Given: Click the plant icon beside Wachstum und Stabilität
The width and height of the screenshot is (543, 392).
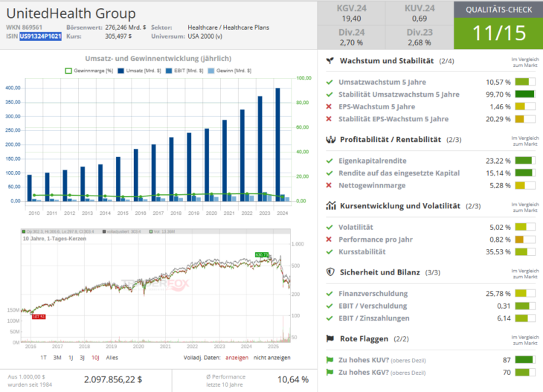Looking at the screenshot, I should point(330,61).
